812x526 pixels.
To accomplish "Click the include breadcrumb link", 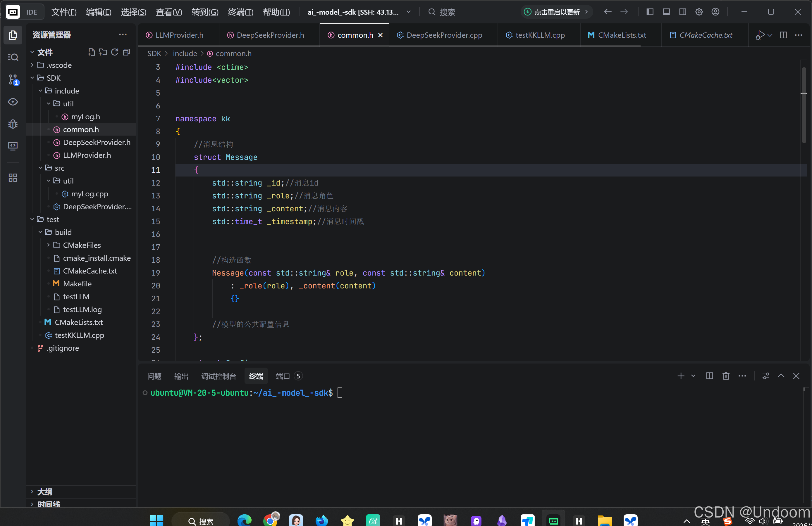I will point(185,53).
